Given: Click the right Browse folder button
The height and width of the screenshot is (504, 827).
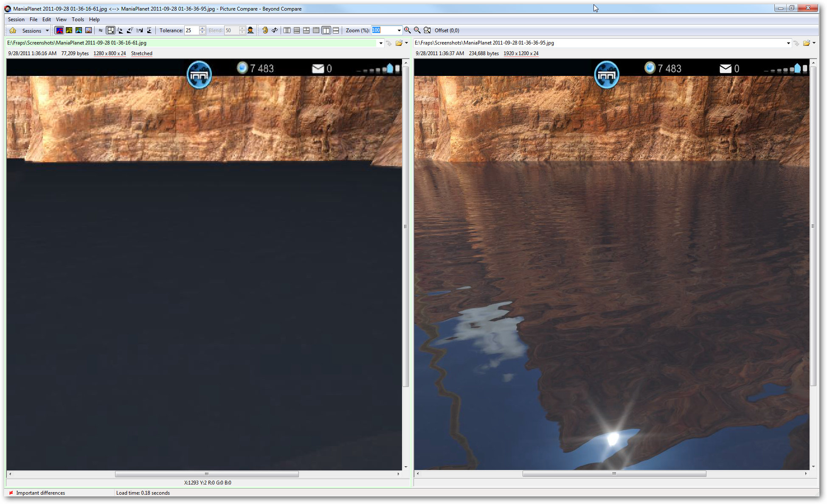Looking at the screenshot, I should tap(806, 43).
